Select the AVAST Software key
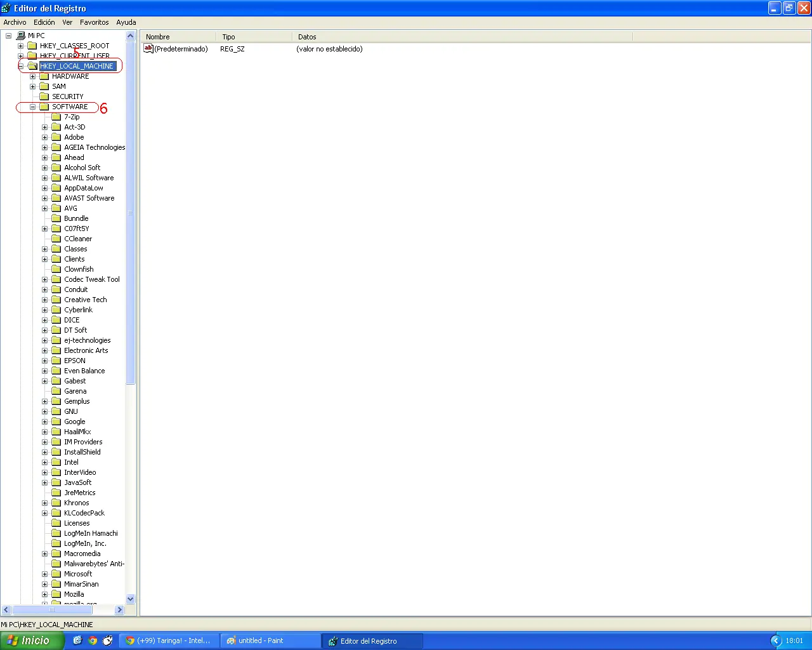The image size is (812, 650). click(x=89, y=198)
